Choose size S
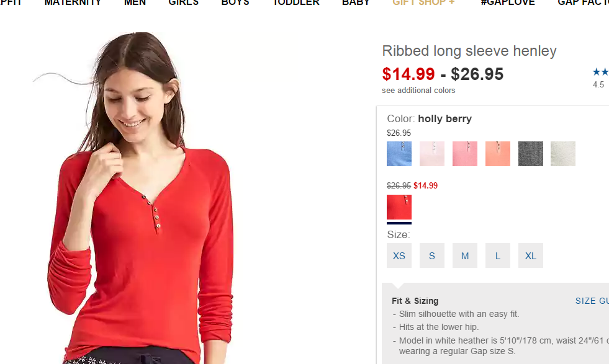609x364 pixels. [432, 255]
